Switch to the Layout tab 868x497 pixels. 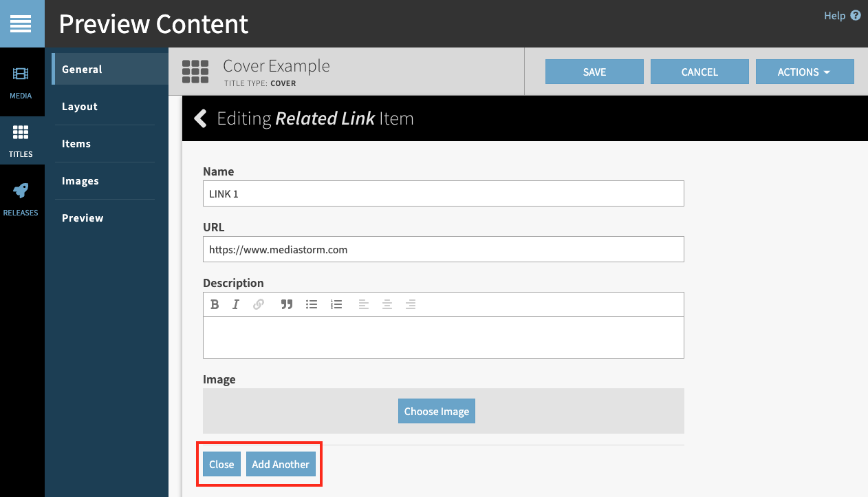point(80,106)
